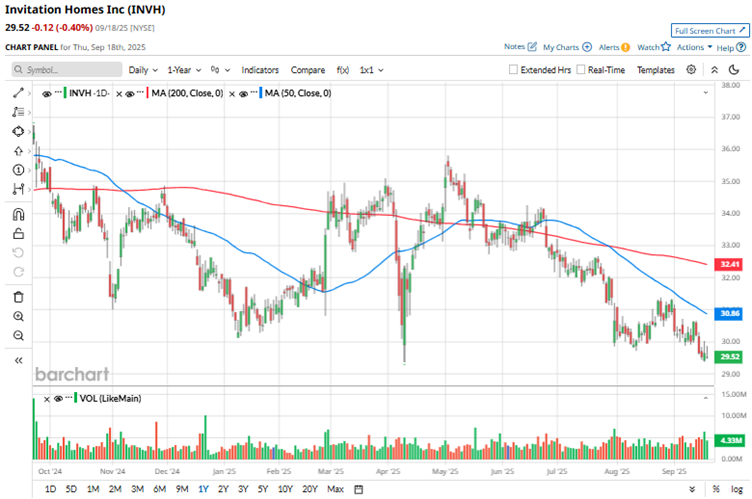Hide the INVH price series

coord(47,94)
